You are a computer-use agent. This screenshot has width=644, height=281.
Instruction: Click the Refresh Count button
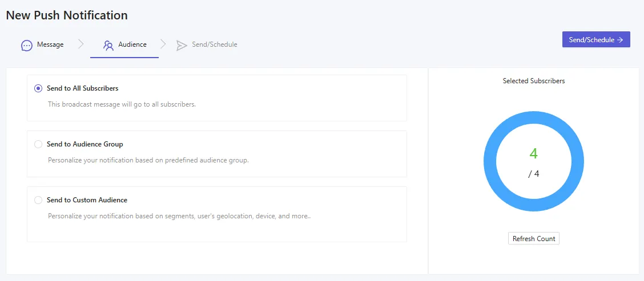(533, 239)
